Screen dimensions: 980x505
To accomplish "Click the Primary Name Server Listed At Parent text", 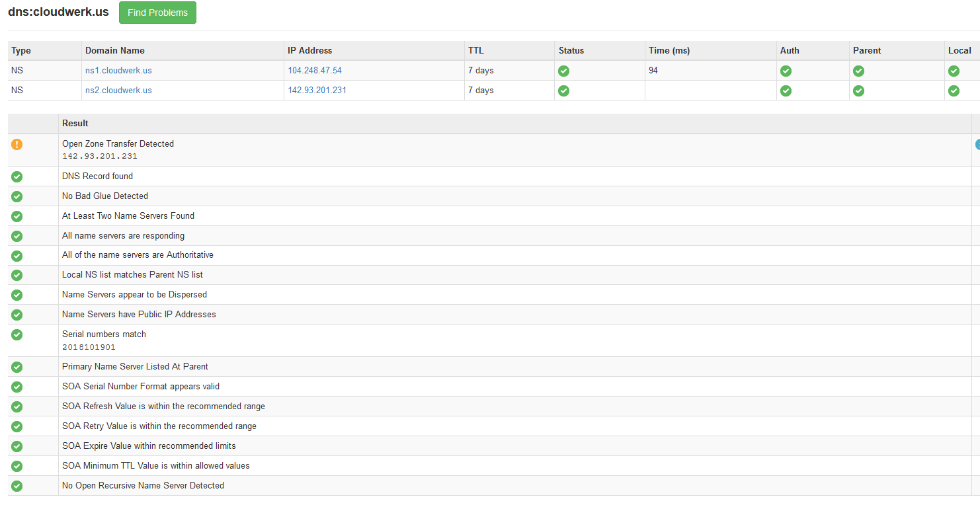I will click(x=135, y=366).
